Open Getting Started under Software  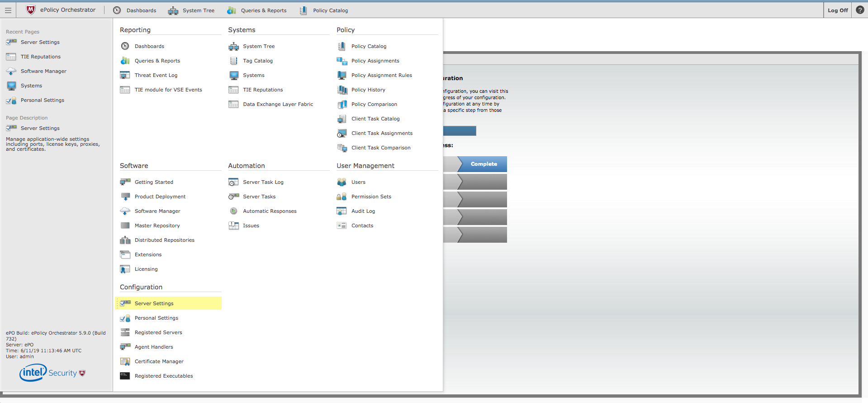click(x=154, y=182)
